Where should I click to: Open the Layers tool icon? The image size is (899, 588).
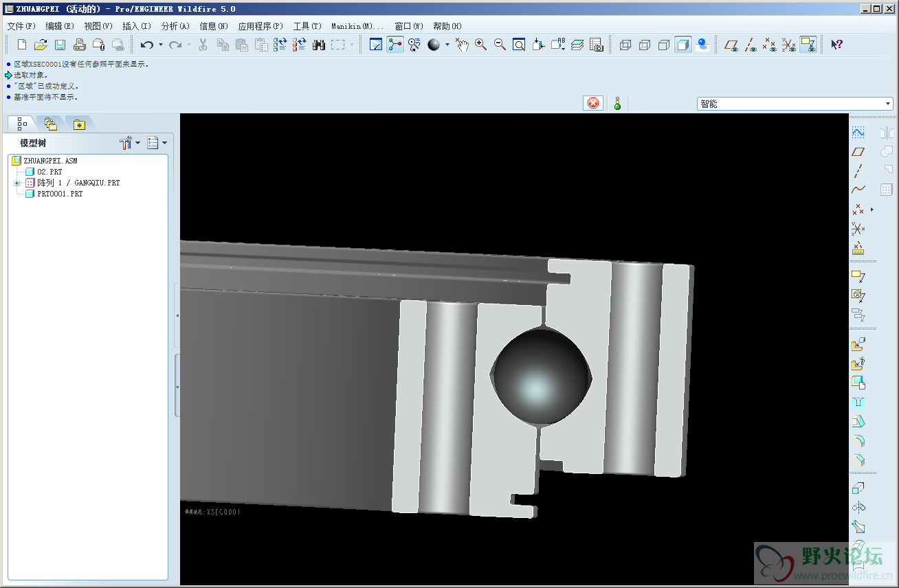click(577, 45)
